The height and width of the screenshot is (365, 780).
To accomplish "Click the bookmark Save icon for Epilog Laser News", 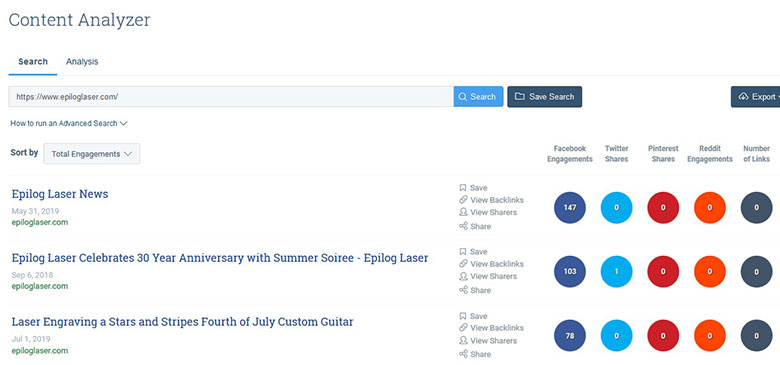I will pyautogui.click(x=463, y=188).
